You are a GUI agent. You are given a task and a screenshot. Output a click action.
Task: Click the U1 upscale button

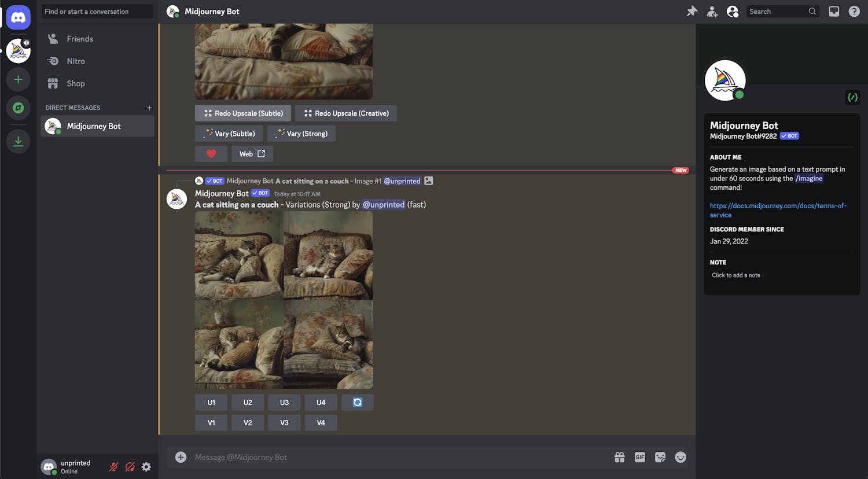211,403
